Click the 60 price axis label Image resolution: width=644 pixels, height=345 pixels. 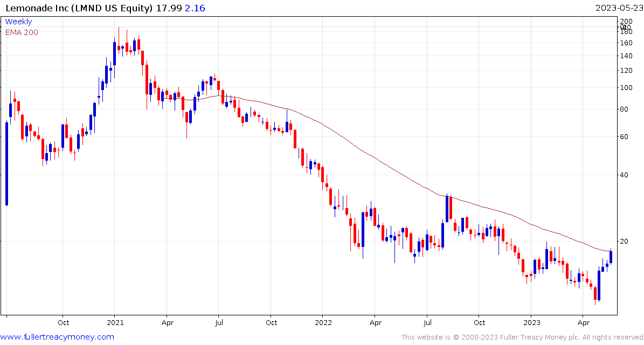tap(624, 136)
